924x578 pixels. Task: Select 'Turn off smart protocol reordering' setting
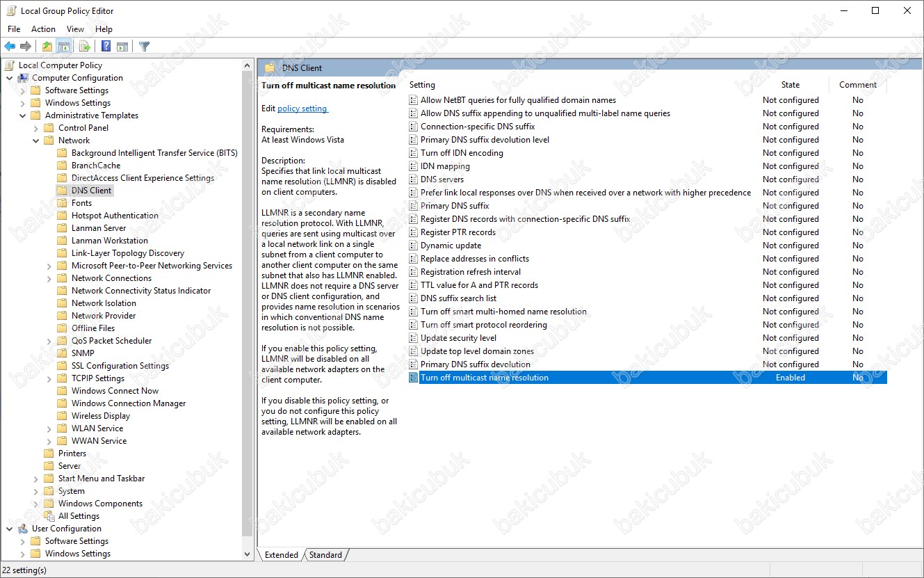pos(484,325)
